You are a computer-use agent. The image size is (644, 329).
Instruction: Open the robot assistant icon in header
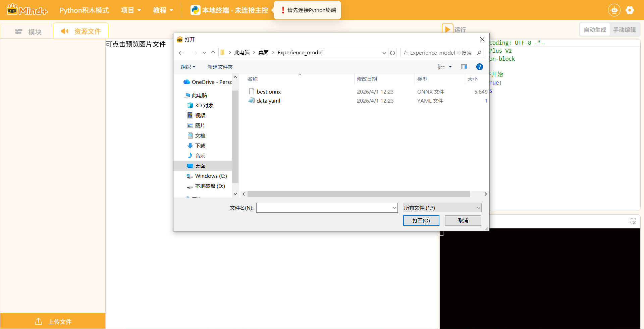(614, 10)
